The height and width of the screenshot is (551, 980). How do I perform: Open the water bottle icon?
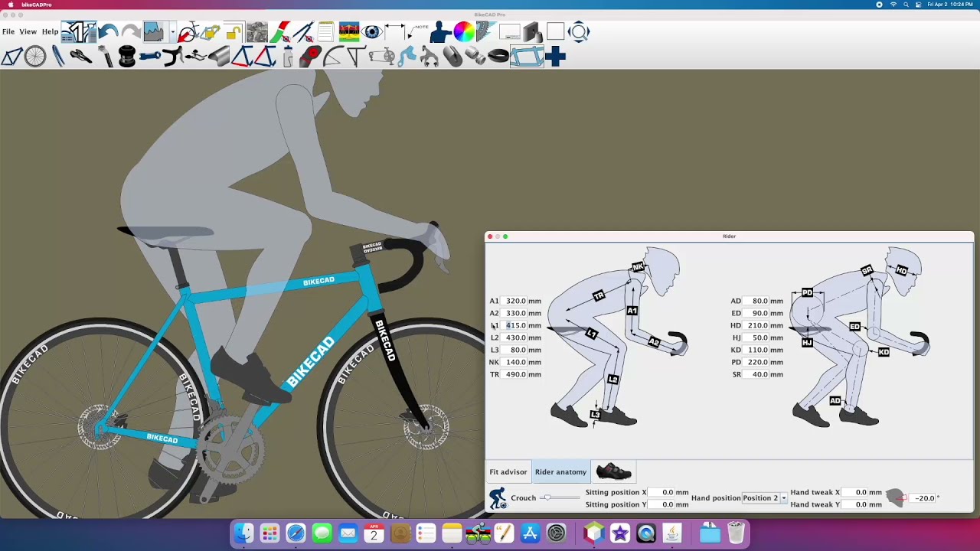point(288,57)
